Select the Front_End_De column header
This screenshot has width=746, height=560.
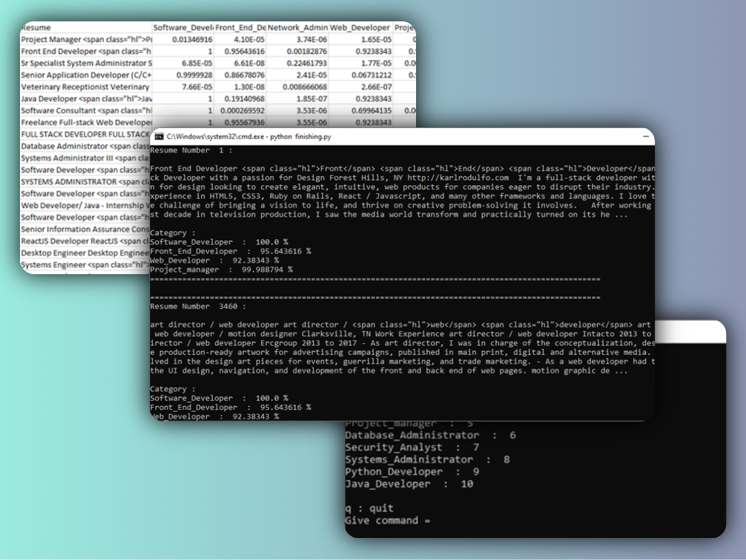click(240, 28)
